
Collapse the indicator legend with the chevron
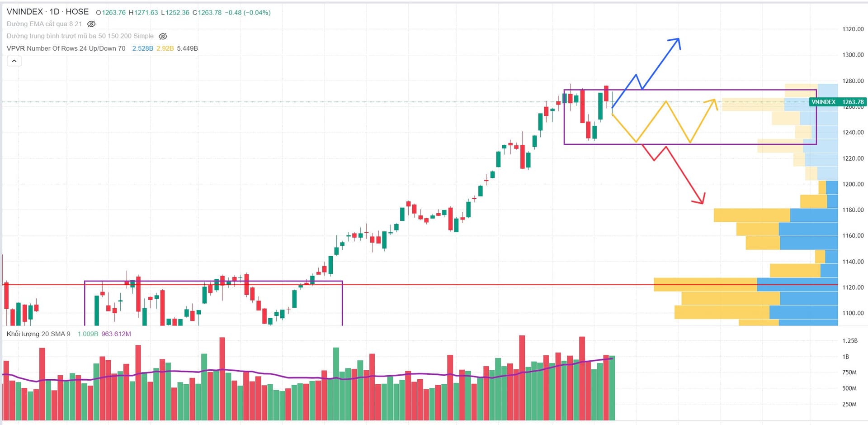tap(14, 61)
